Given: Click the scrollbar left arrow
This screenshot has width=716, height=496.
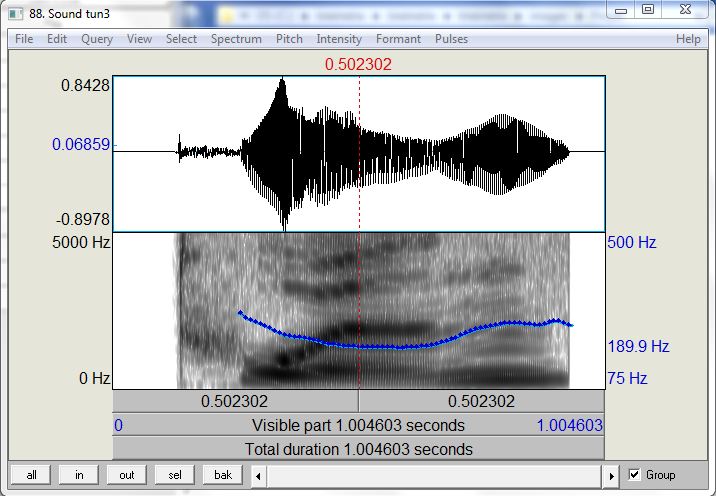Looking at the screenshot, I should coord(258,476).
